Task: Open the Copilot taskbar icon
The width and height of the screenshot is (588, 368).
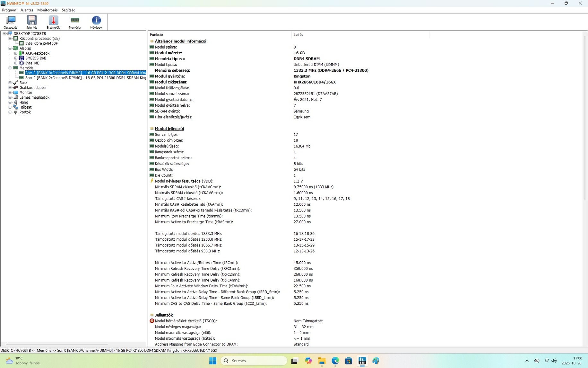Action: pyautogui.click(x=308, y=361)
